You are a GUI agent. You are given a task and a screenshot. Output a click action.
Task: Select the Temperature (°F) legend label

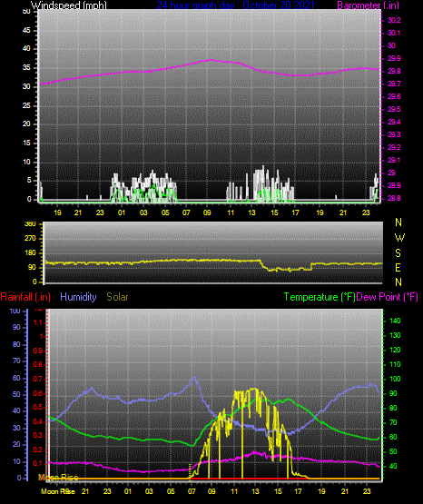coord(320,297)
